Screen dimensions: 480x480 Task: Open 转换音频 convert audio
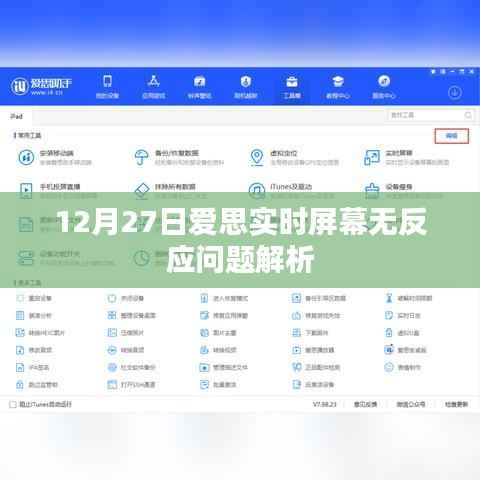pos(126,350)
